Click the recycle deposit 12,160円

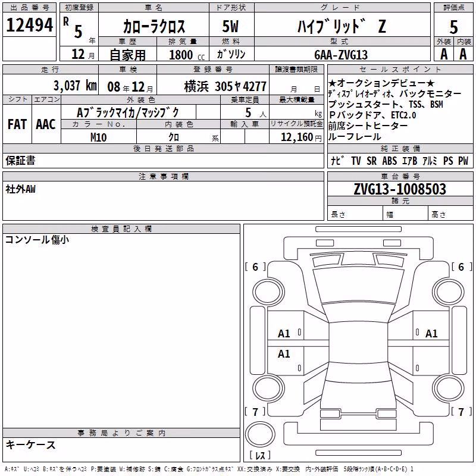[x=301, y=137]
